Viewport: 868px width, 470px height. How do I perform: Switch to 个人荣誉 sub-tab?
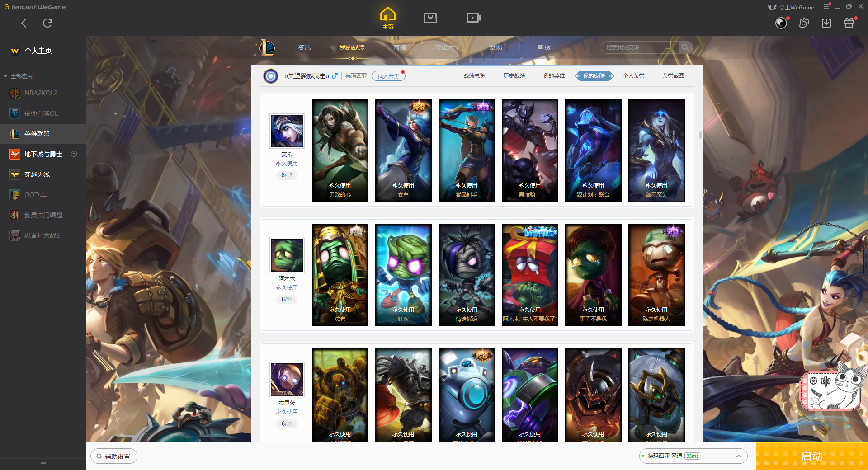pyautogui.click(x=633, y=76)
